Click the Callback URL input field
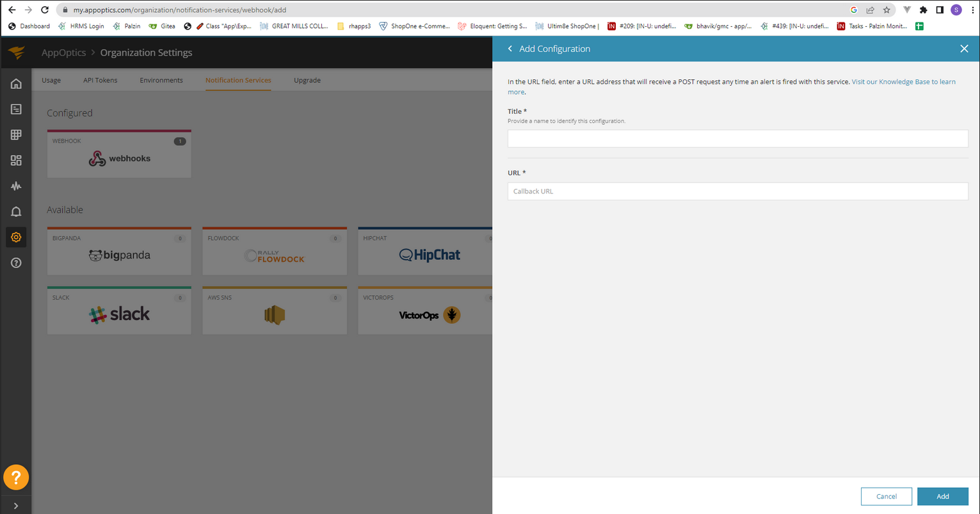980x514 pixels. click(x=737, y=191)
